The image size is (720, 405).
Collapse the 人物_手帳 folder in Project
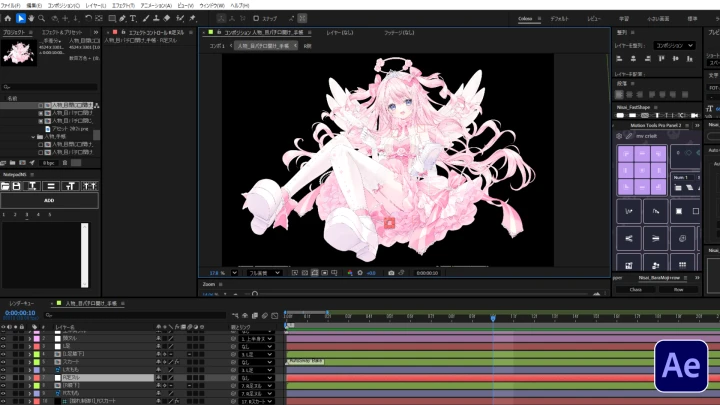pos(33,137)
